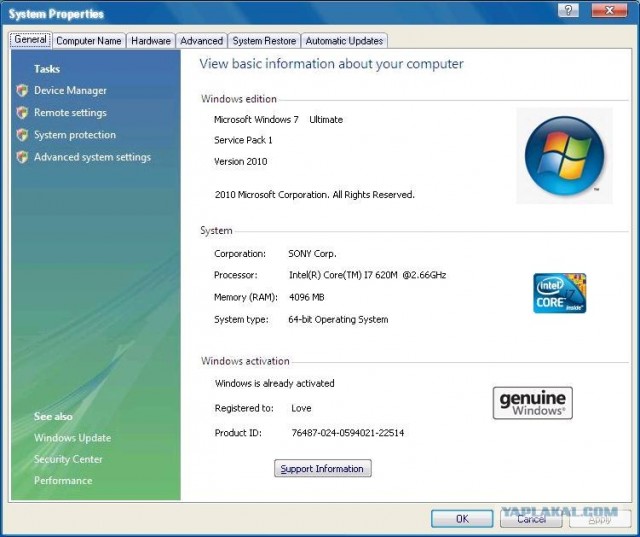Click Version 2010 text
The width and height of the screenshot is (640, 537).
[x=240, y=162]
